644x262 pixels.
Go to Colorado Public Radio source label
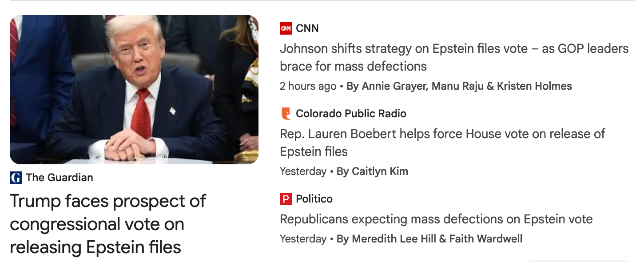point(351,114)
